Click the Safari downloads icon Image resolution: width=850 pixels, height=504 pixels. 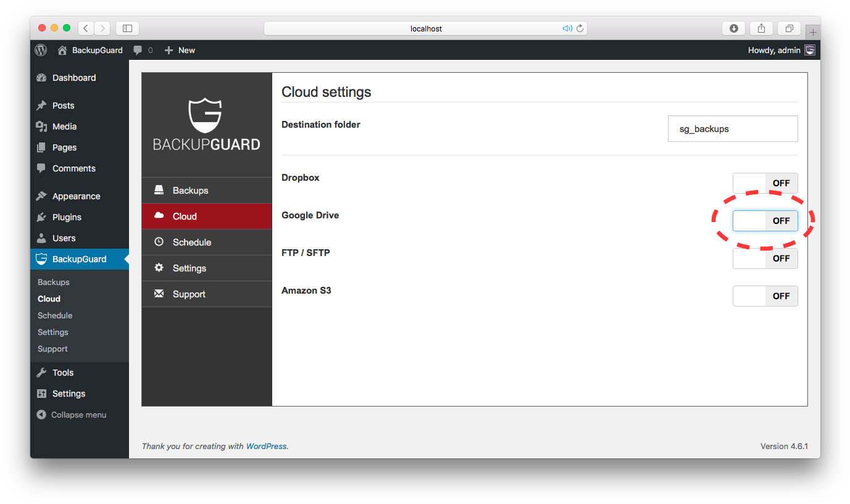(733, 28)
